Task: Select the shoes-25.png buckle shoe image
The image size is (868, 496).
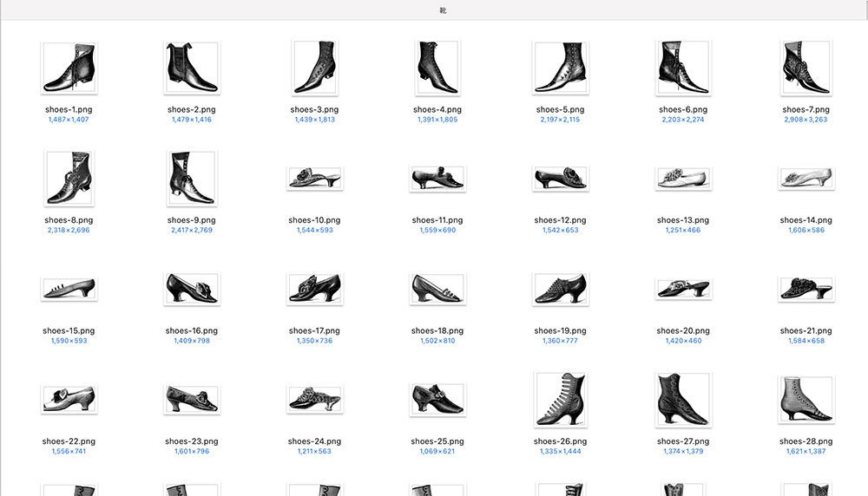Action: (437, 399)
